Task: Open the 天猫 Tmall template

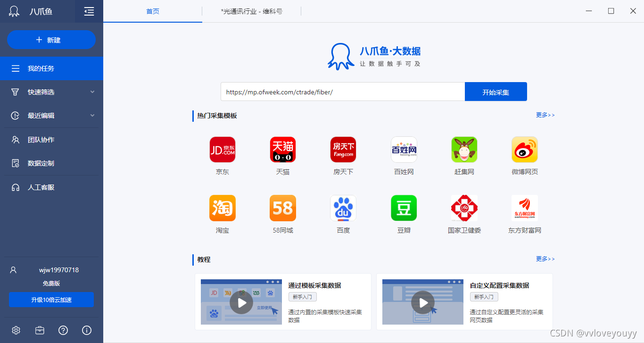Action: pyautogui.click(x=283, y=150)
